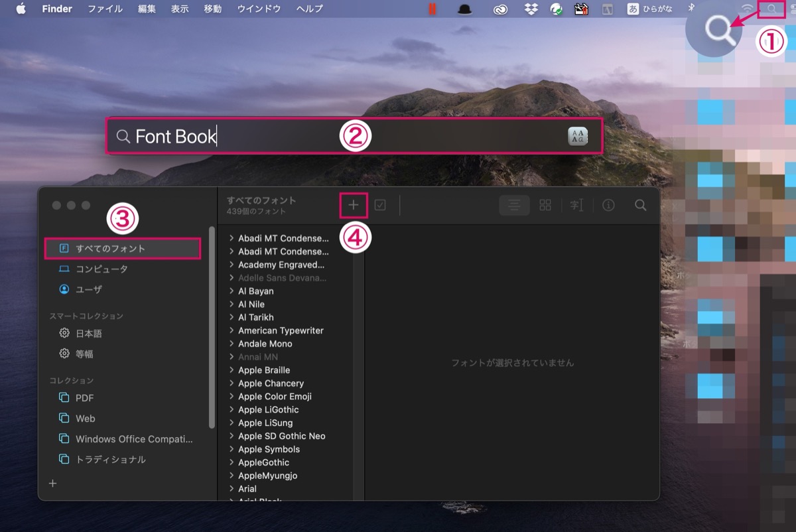This screenshot has width=796, height=532.
Task: Expand the Apple Chancery font family
Action: click(x=231, y=383)
